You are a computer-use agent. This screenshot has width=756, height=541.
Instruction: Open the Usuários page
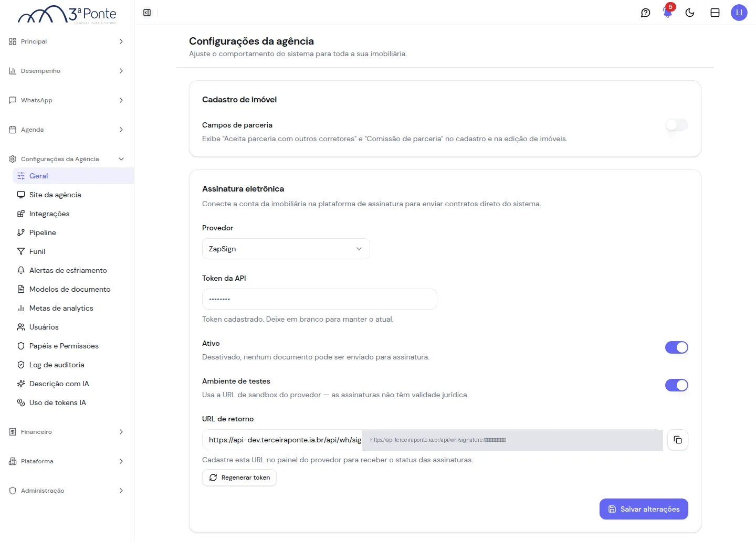(73, 327)
